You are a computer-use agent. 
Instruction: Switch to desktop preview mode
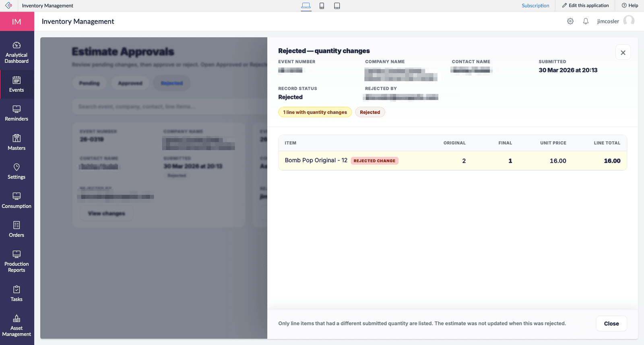[306, 6]
